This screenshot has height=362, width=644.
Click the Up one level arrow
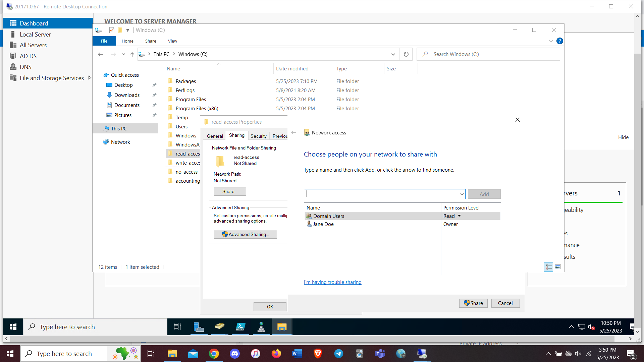pos(132,54)
